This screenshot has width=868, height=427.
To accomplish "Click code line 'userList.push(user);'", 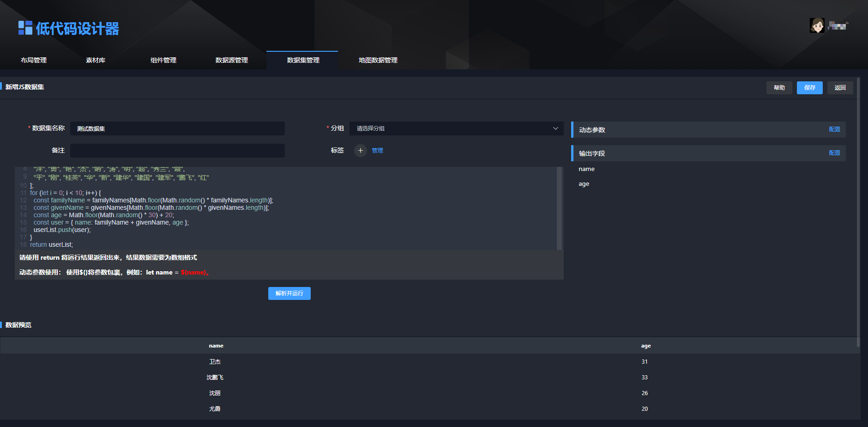I will (62, 230).
